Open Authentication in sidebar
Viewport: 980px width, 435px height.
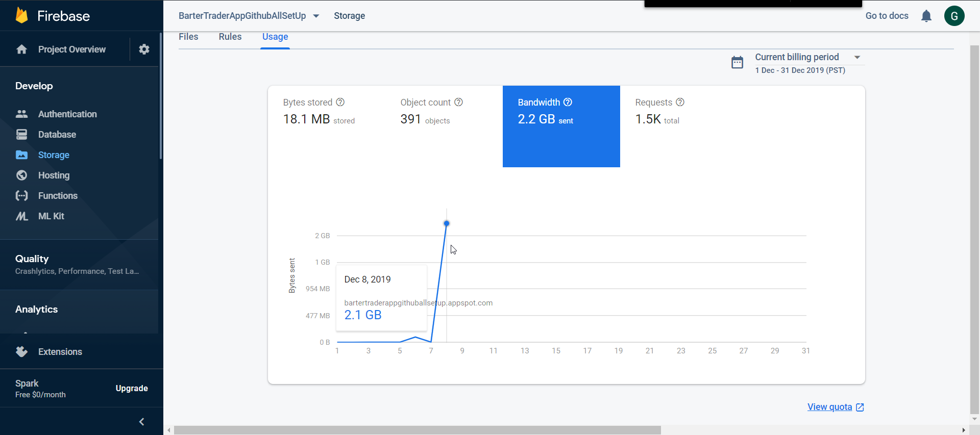coord(67,114)
